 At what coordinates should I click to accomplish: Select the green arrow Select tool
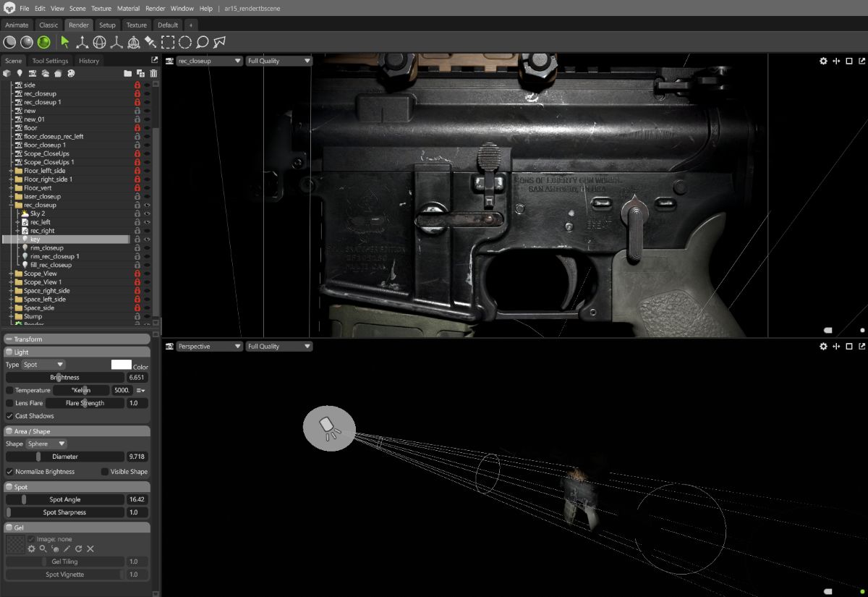pyautogui.click(x=65, y=42)
